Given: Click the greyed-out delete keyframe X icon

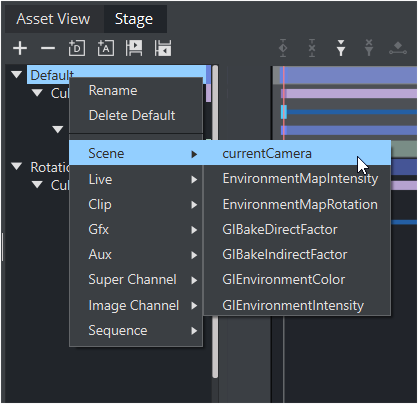Looking at the screenshot, I should pyautogui.click(x=312, y=48).
